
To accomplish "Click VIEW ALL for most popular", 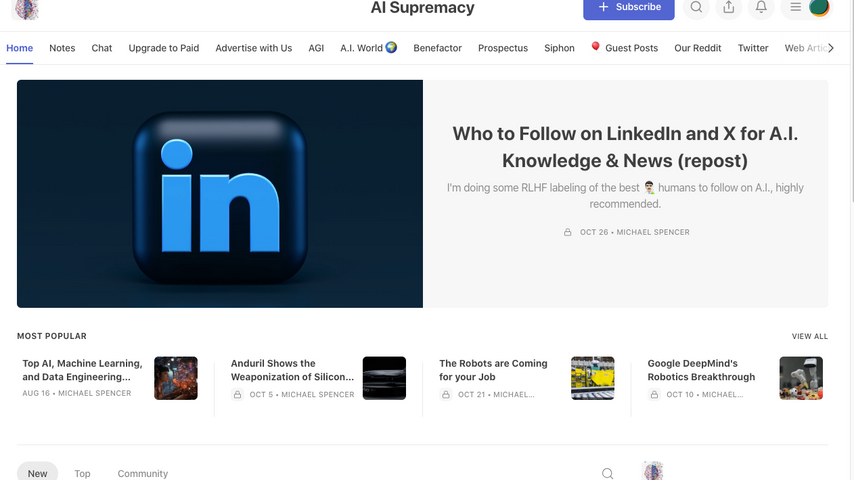I will pos(809,336).
